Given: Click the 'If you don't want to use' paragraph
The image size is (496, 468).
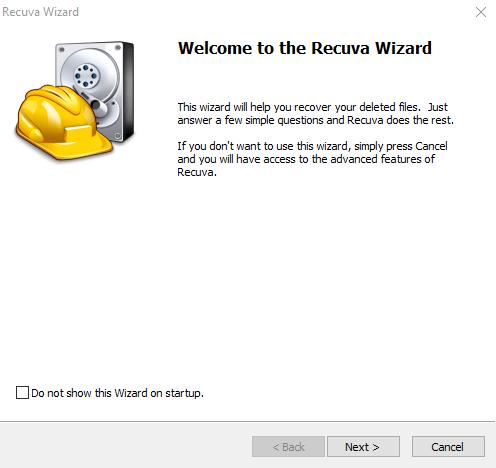Looking at the screenshot, I should pyautogui.click(x=312, y=159).
